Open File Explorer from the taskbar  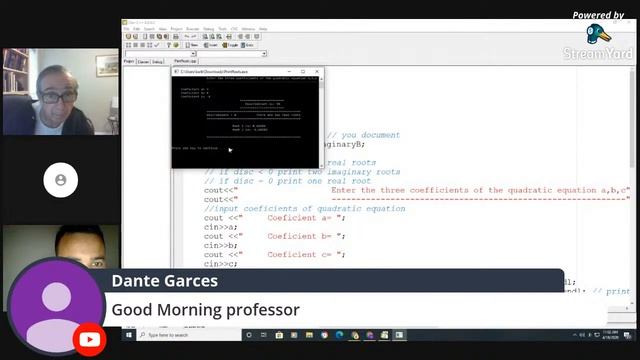point(309,335)
